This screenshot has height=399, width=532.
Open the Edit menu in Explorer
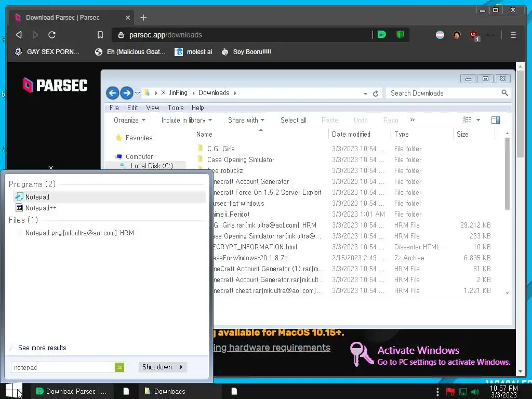[132, 108]
